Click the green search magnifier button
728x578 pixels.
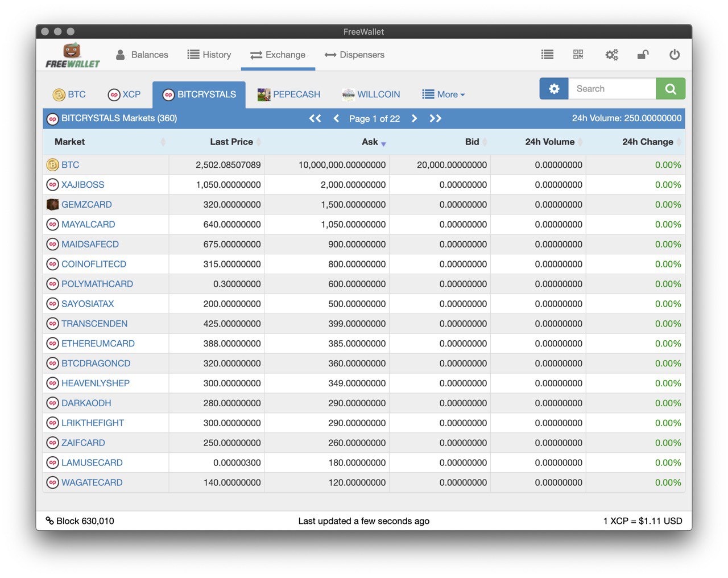coord(670,89)
